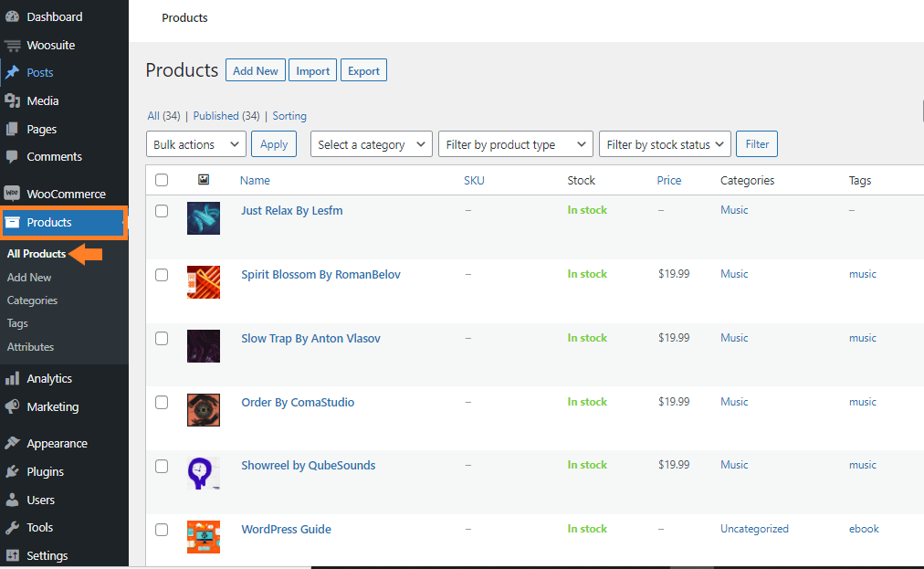
Task: Click the ebook tag link
Action: click(864, 528)
